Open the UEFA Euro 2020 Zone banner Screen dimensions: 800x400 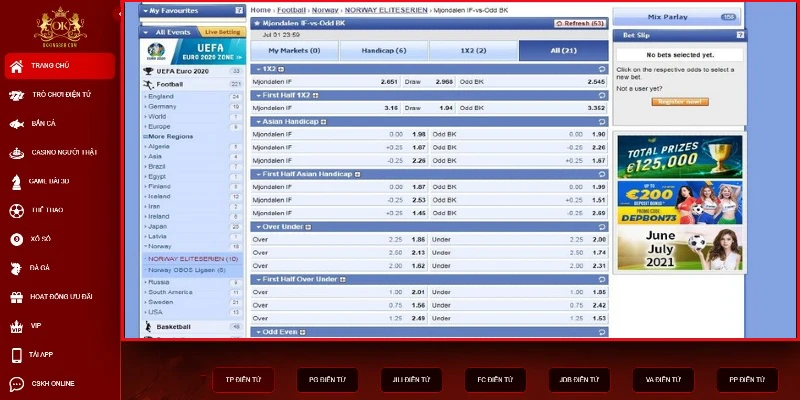tap(193, 51)
